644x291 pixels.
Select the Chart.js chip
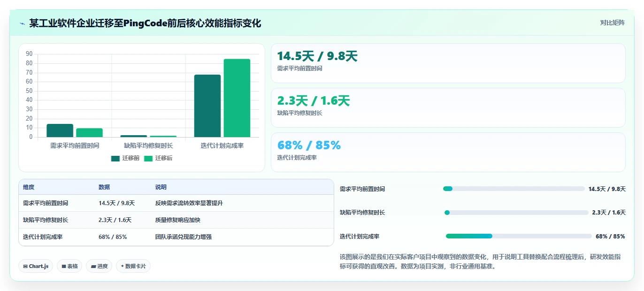click(x=36, y=266)
